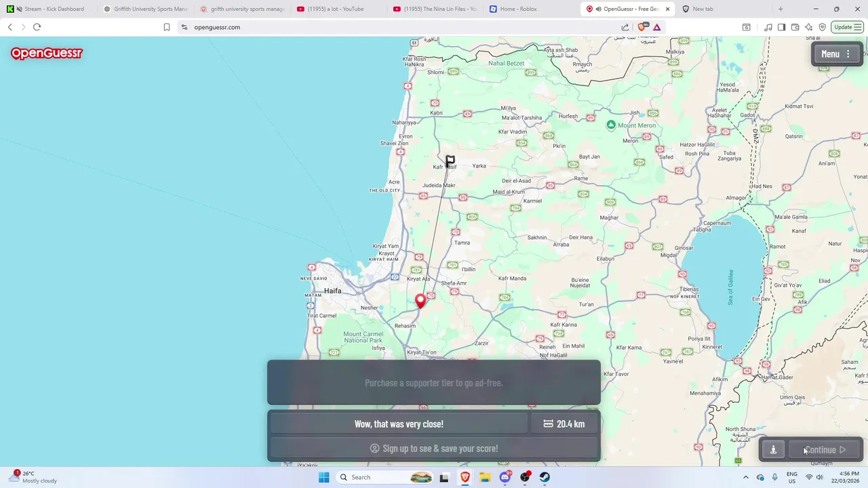This screenshot has height=488, width=868.
Task: Click the 'Wow, that was very close!' message
Action: point(399,424)
